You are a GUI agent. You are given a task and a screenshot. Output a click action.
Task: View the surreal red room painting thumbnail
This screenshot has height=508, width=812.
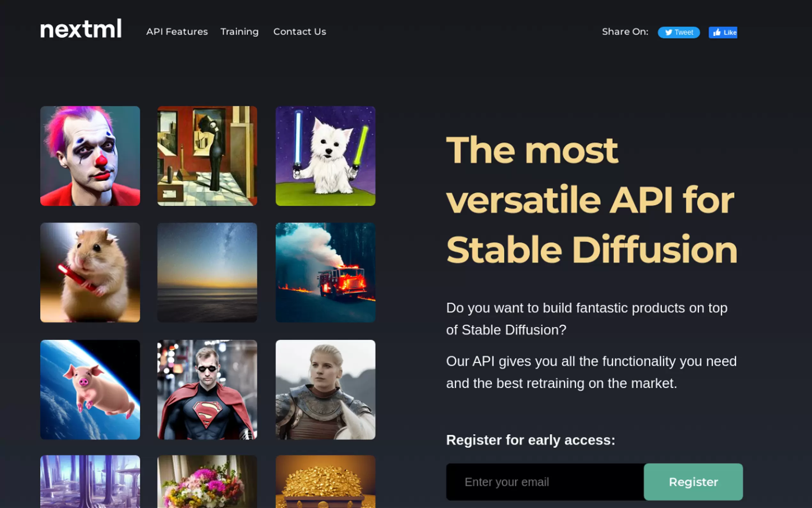coord(207,156)
